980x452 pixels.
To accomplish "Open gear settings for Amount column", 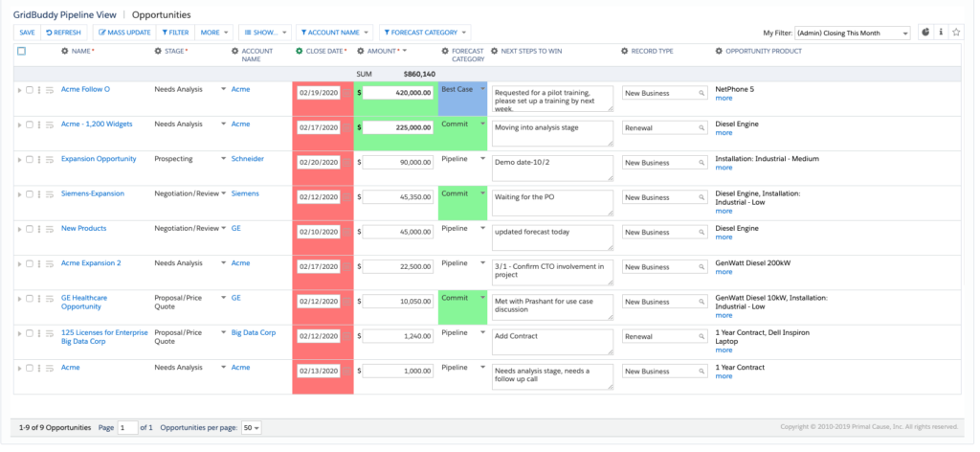I will (361, 52).
